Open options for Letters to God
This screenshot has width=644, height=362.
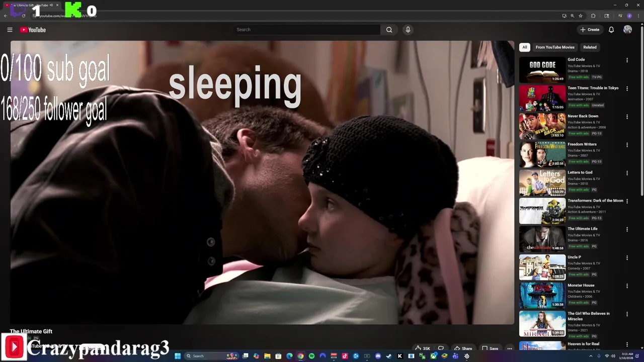[x=627, y=173]
